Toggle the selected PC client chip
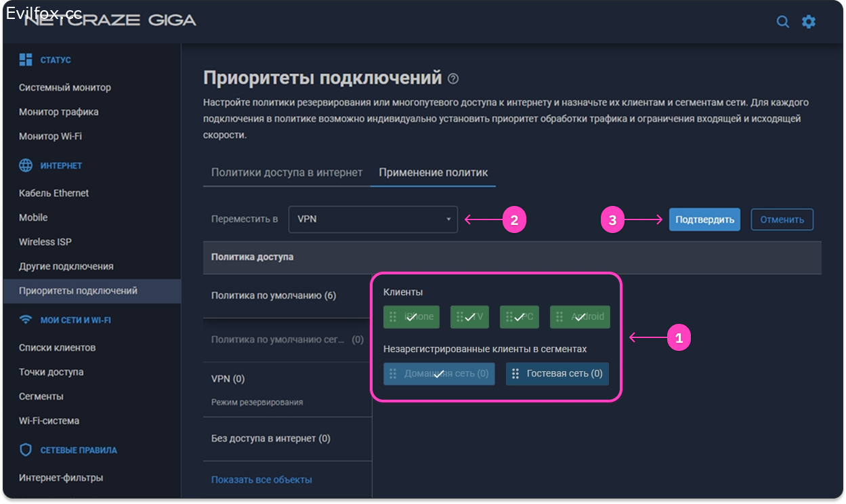The height and width of the screenshot is (504, 846). coord(520,317)
